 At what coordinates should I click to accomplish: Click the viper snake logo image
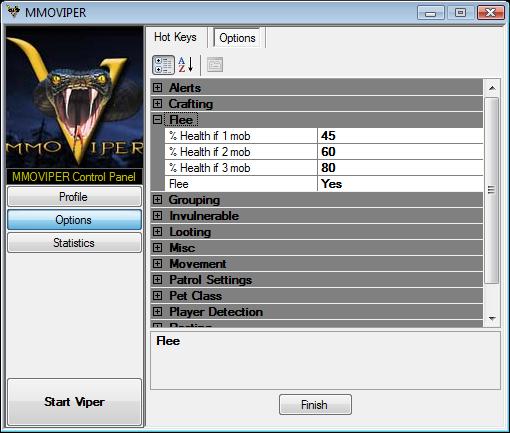pos(75,97)
